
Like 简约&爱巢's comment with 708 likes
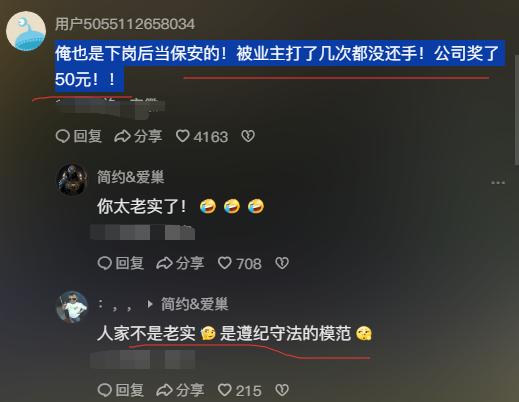(239, 264)
